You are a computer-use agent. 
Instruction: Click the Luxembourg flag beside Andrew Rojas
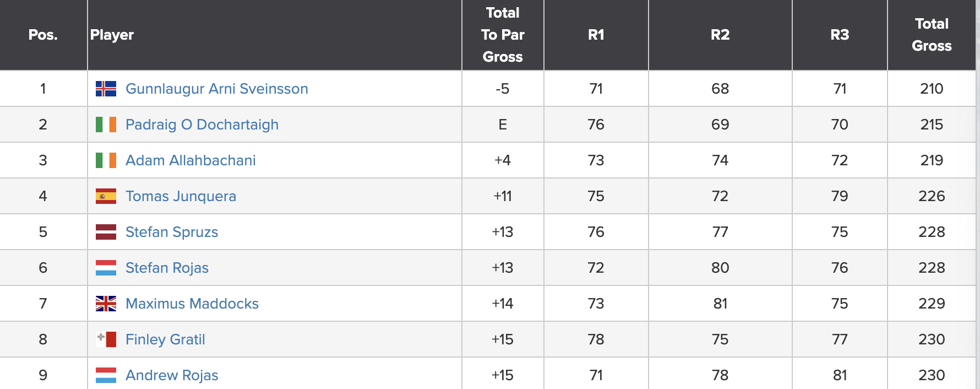106,375
